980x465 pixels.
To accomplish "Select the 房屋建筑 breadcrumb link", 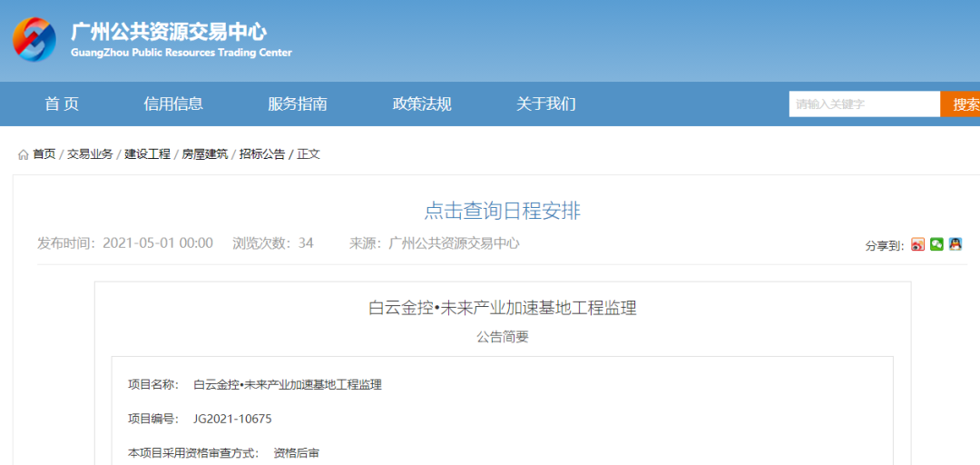I will point(204,154).
